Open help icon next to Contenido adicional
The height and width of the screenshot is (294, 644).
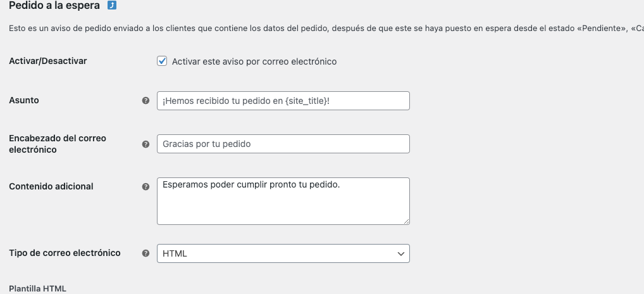coord(146,187)
